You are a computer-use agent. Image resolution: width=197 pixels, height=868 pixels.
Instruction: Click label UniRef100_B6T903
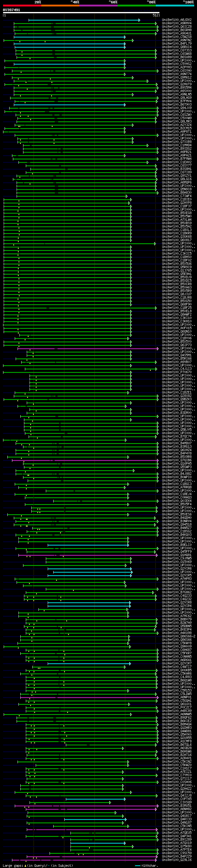click(177, 104)
